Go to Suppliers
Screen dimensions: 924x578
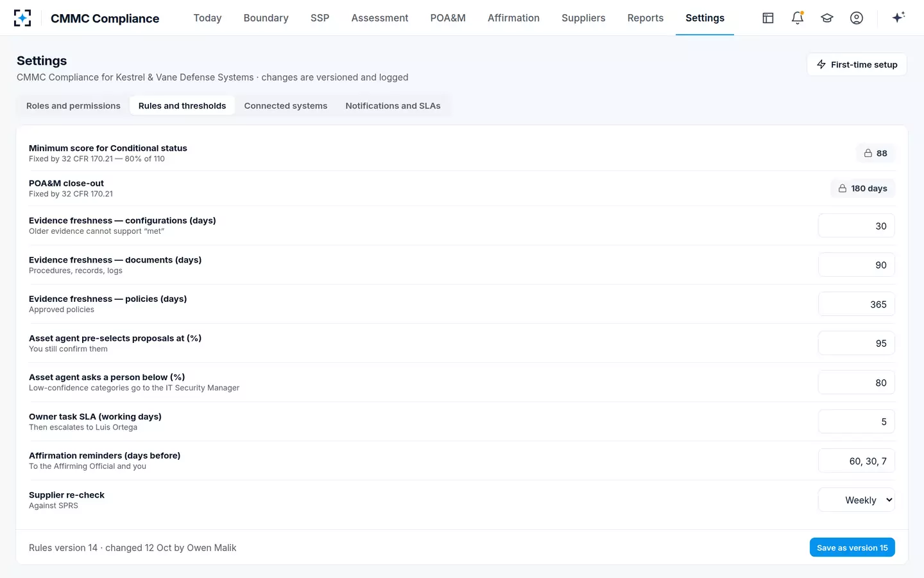coord(583,18)
